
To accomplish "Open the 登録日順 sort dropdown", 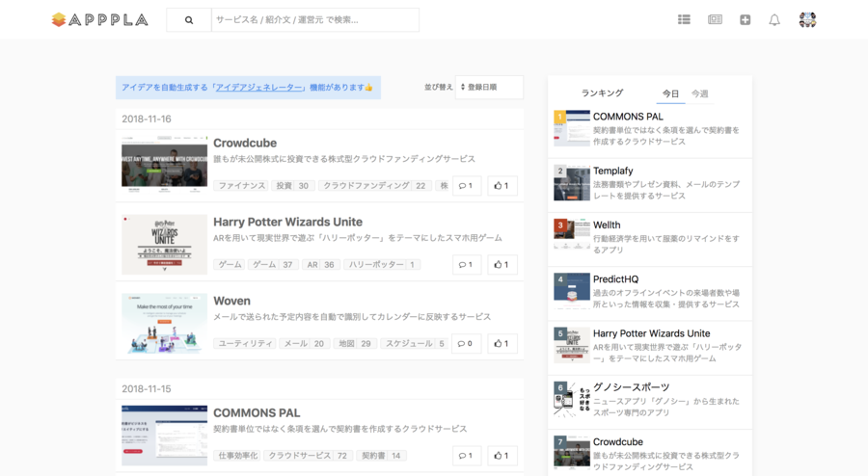I will tap(489, 88).
